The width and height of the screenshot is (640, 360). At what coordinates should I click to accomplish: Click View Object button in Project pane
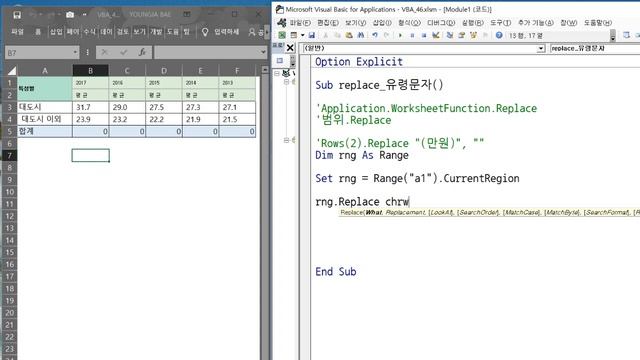280,61
